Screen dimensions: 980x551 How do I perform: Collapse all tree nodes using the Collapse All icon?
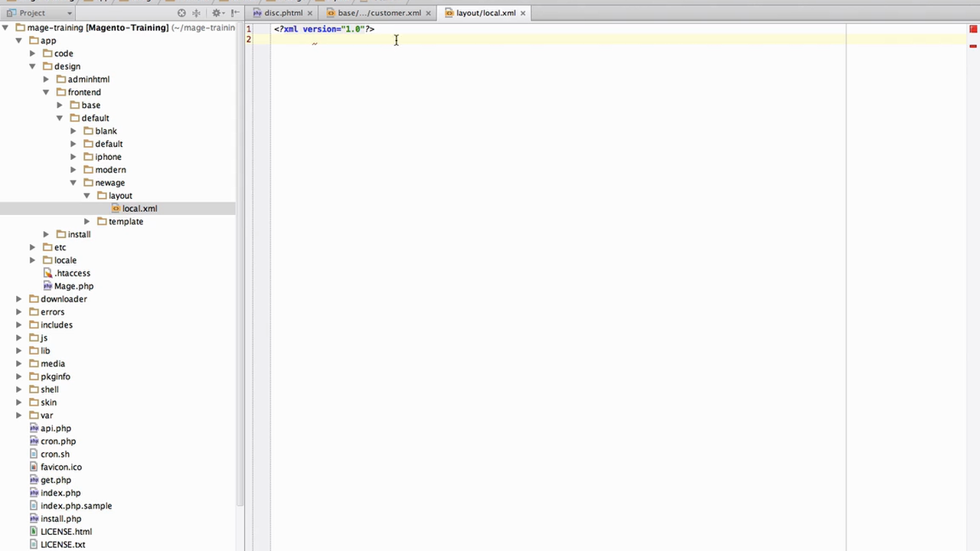coord(196,13)
